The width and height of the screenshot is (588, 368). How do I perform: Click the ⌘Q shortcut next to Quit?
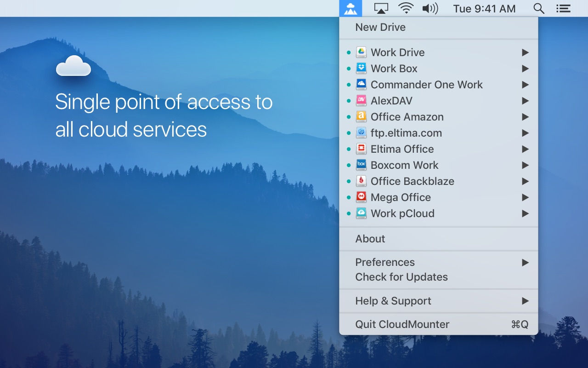pyautogui.click(x=520, y=324)
